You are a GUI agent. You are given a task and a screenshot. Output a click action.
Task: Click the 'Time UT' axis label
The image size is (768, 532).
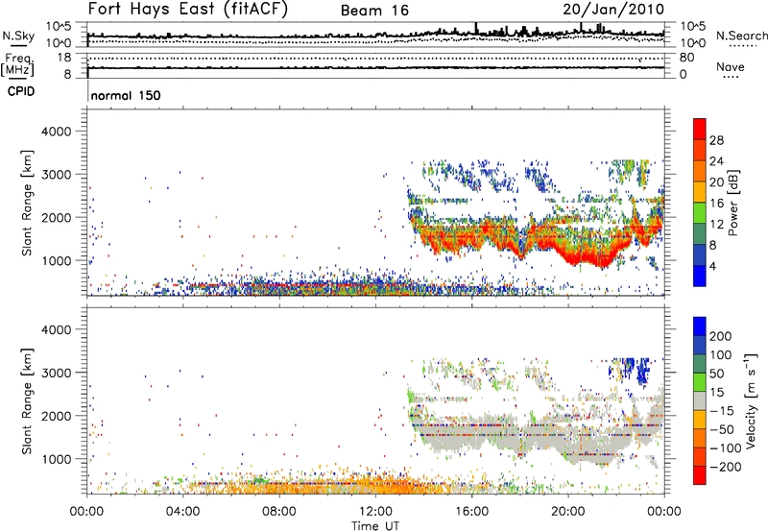(375, 526)
